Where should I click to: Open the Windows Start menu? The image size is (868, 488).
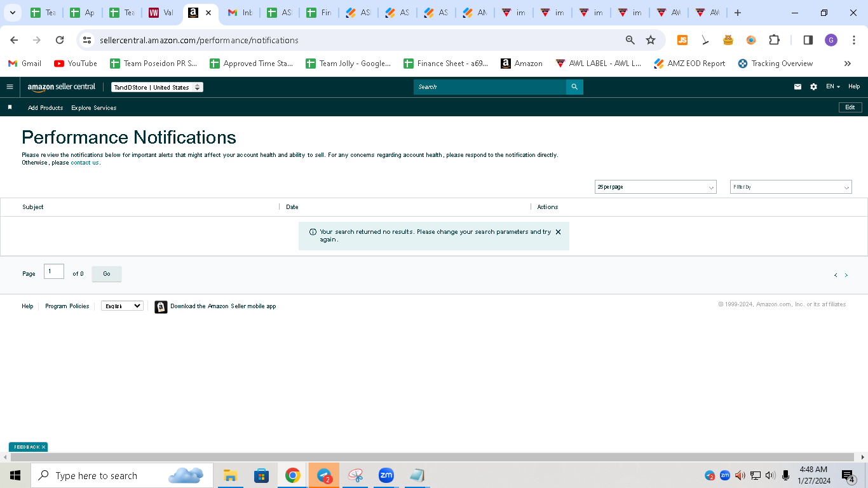[x=15, y=475]
